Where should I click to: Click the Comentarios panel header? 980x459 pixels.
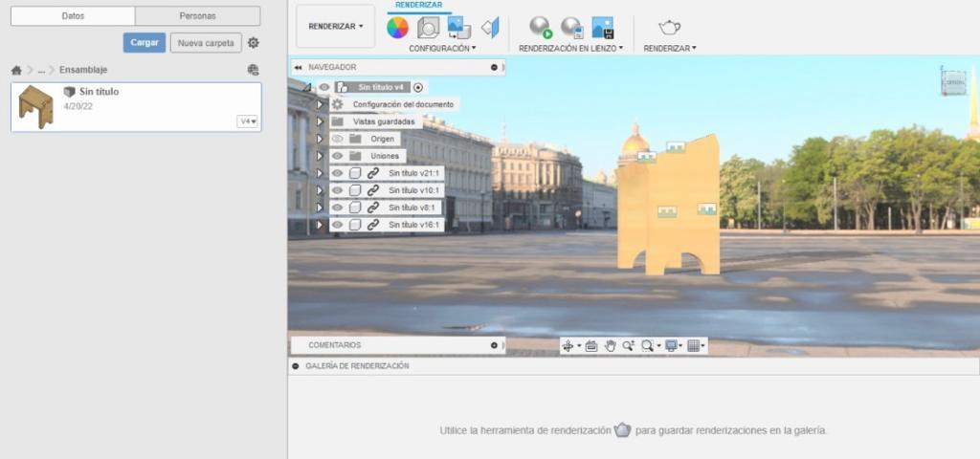tap(398, 344)
